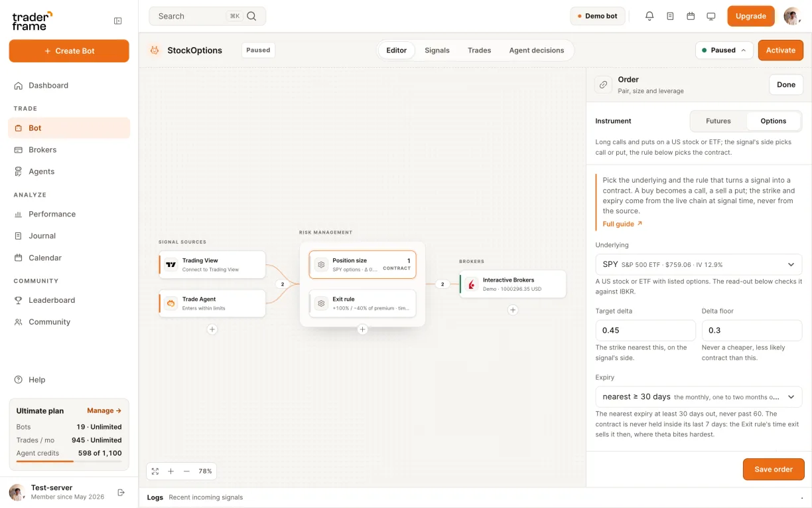Image resolution: width=812 pixels, height=508 pixels.
Task: Open the document notes icon in top bar
Action: click(670, 16)
